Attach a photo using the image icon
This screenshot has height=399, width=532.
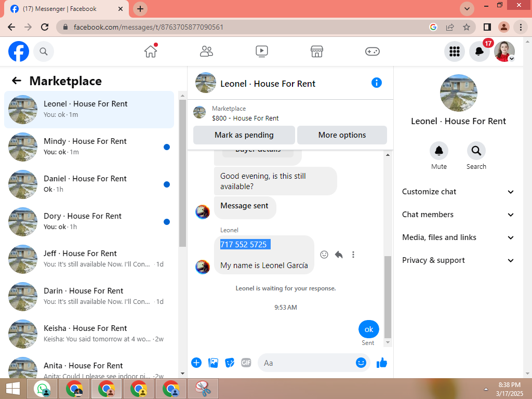coord(213,363)
